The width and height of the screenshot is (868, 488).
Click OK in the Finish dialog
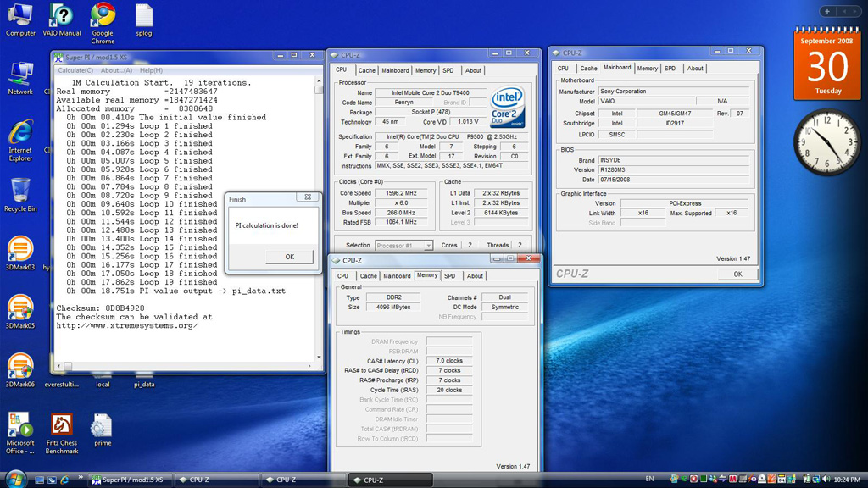[x=289, y=257]
